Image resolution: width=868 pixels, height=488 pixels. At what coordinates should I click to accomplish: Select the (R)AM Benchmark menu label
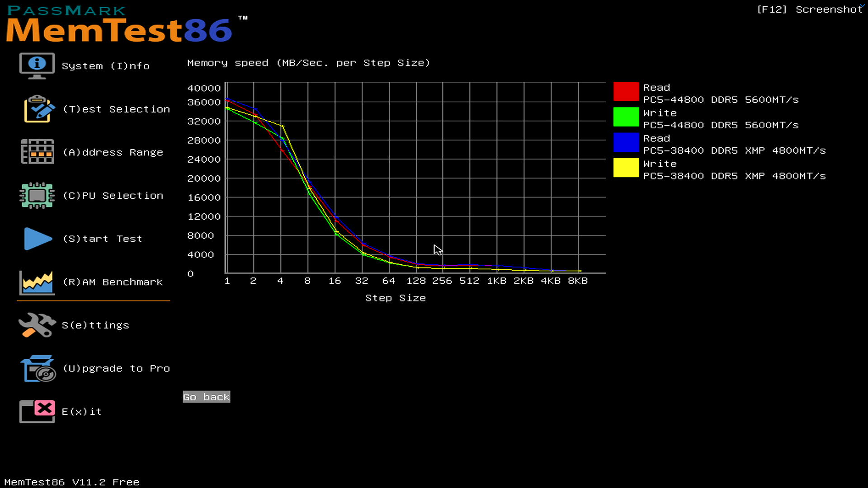pos(113,282)
